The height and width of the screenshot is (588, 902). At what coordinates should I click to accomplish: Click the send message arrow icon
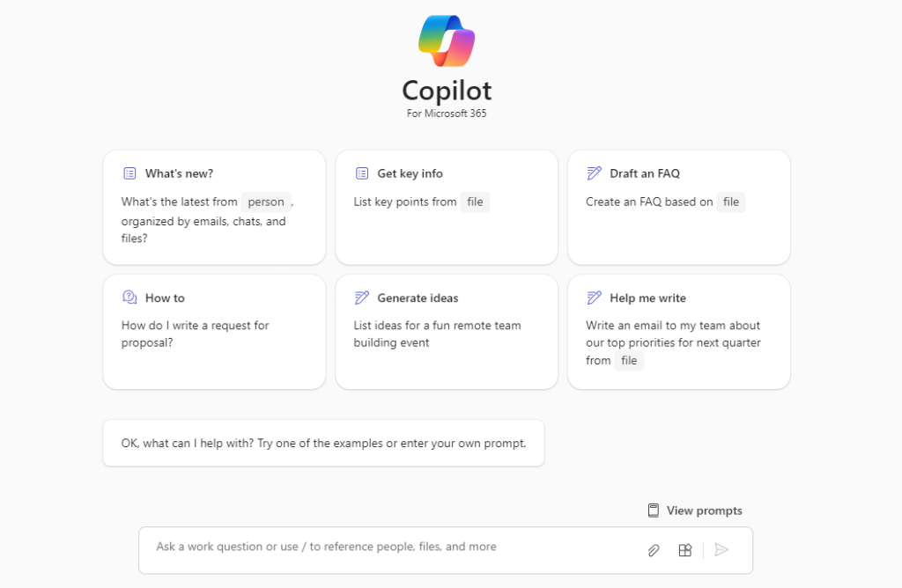[721, 549]
